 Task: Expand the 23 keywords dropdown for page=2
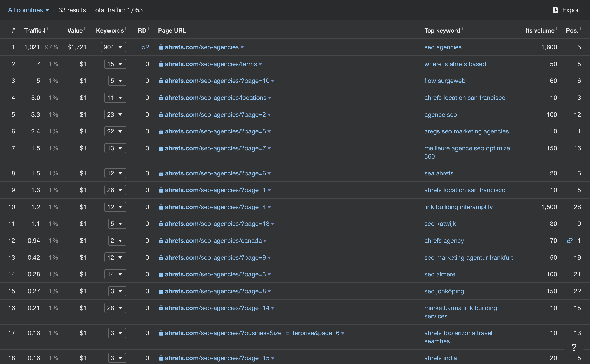115,114
